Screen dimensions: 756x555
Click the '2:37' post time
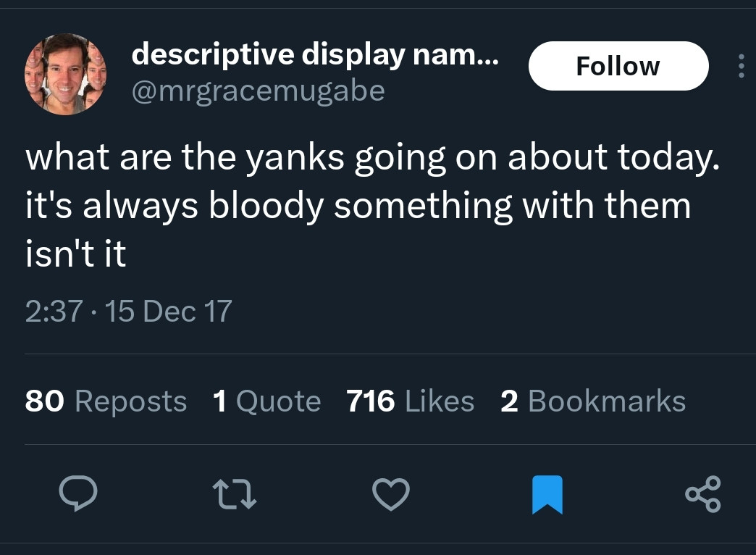click(x=53, y=312)
